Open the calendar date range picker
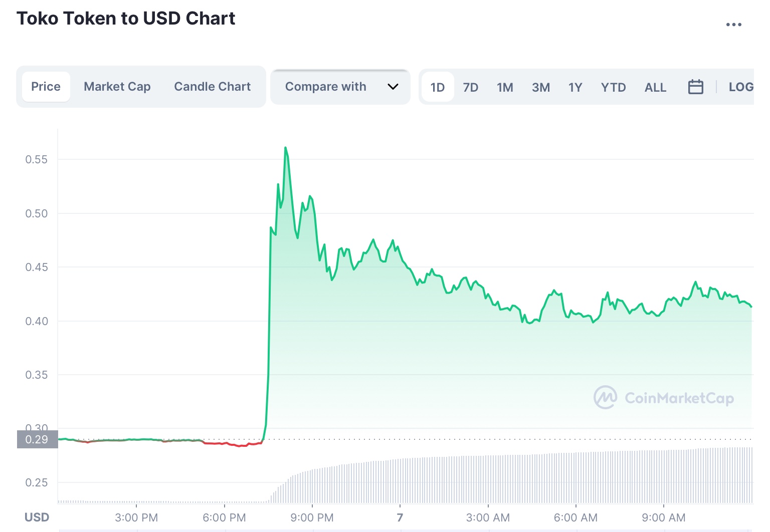This screenshot has height=532, width=770. point(695,87)
